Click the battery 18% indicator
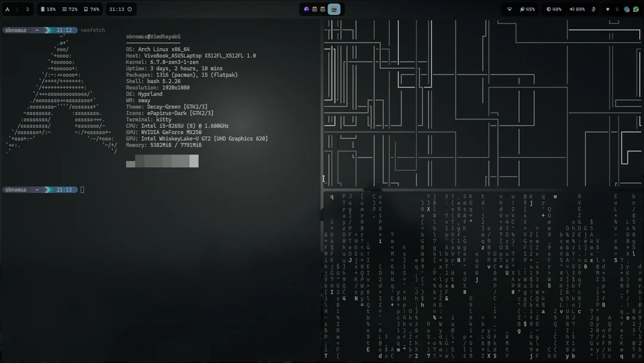 point(49,9)
